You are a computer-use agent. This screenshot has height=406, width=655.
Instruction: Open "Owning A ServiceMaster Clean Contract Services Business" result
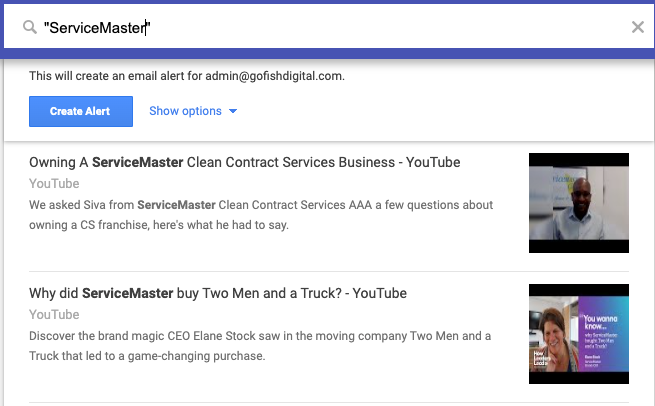coord(244,162)
